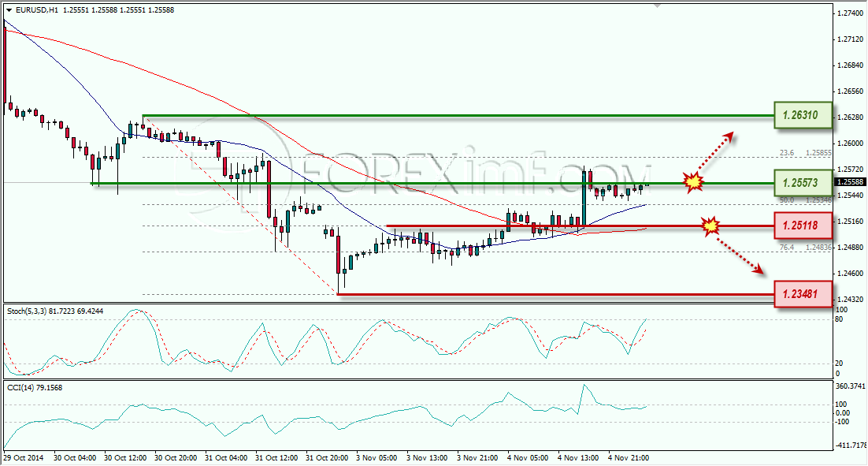Select Fibonacci label 50.0 1.25346
This screenshot has width=868, height=466.
point(806,199)
